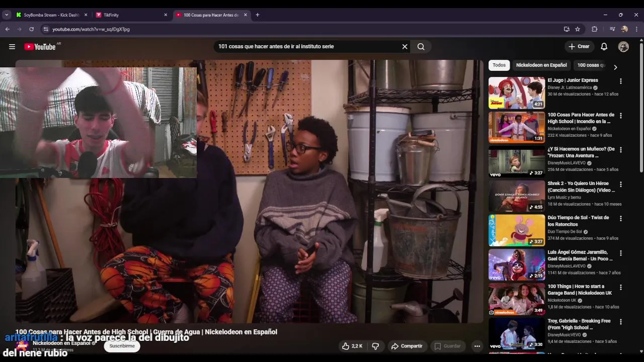The height and width of the screenshot is (362, 644).
Task: Select the 100 cosas chip
Action: [591, 65]
